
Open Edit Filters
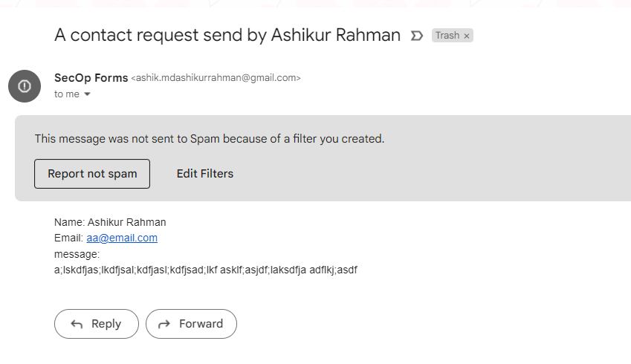205,174
